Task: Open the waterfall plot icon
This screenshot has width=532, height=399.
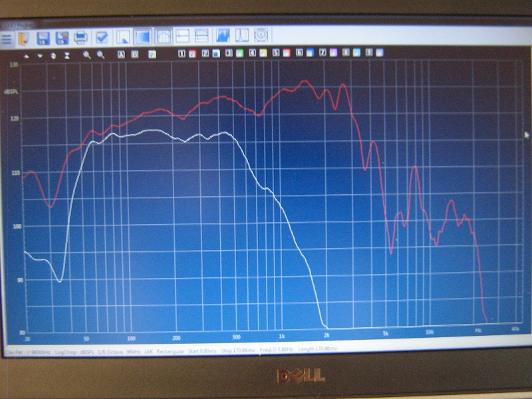Action: [223, 35]
